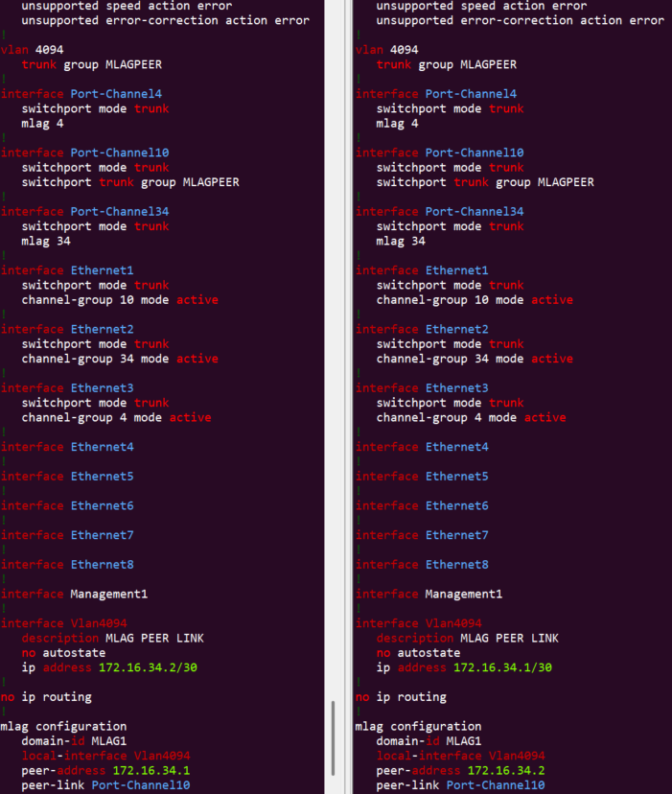Click 'switchport trunk group MLAGPEER' in right pane

[x=485, y=182]
